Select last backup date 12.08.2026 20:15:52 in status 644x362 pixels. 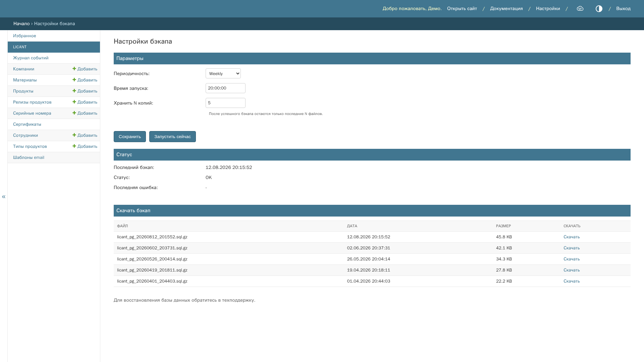pyautogui.click(x=229, y=168)
